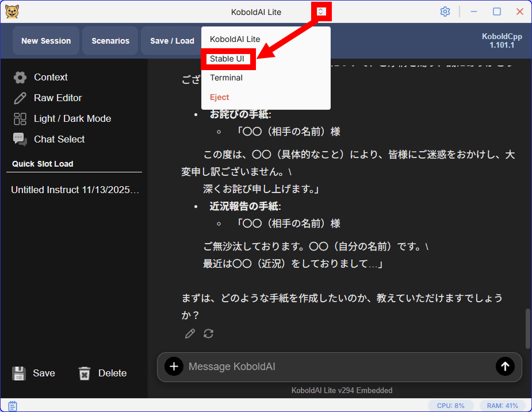Open Context from the sidebar
532x412 pixels.
click(x=51, y=77)
